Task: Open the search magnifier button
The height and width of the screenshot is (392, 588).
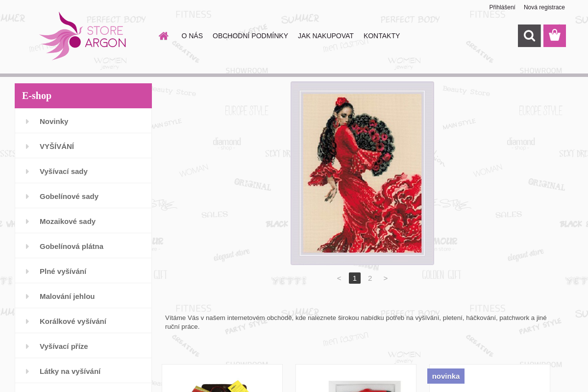Action: click(529, 36)
